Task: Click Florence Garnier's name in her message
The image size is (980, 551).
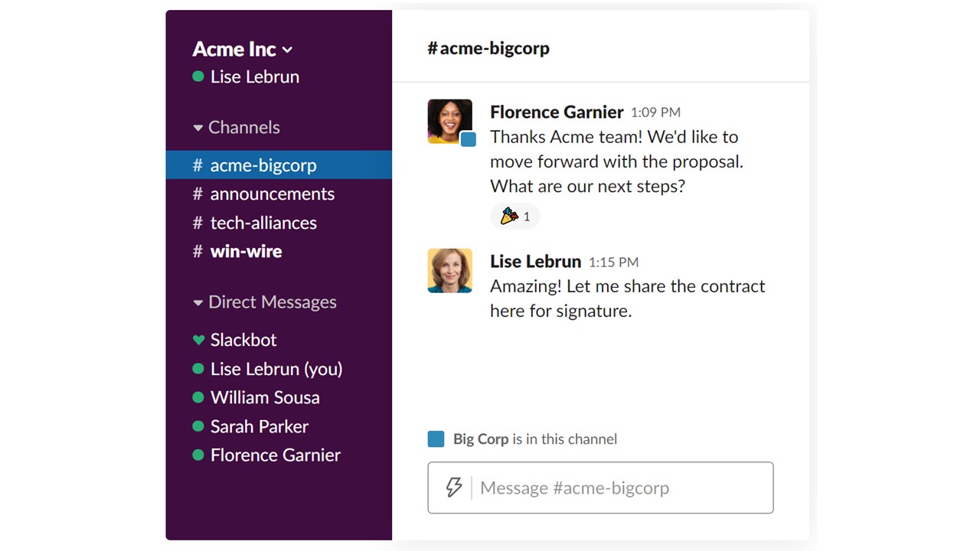Action: coord(557,112)
